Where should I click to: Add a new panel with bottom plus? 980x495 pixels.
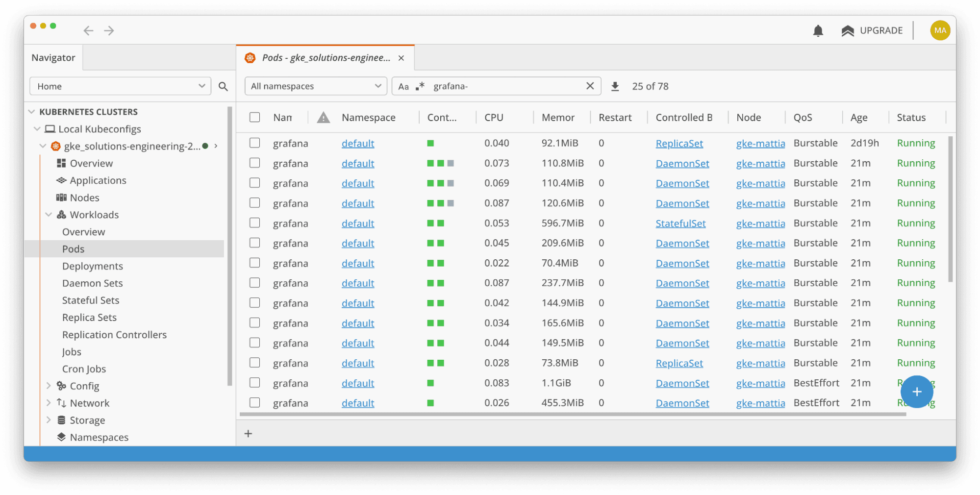click(x=248, y=434)
